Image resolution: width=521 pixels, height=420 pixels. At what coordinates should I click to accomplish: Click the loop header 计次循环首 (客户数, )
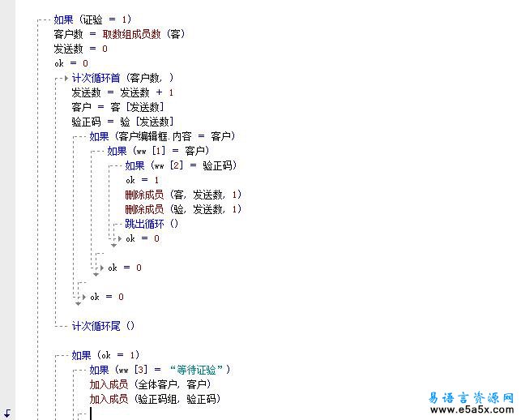pos(122,78)
